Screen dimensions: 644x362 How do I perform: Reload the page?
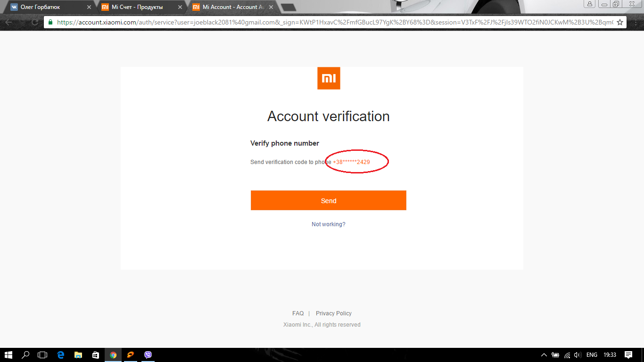tap(34, 22)
